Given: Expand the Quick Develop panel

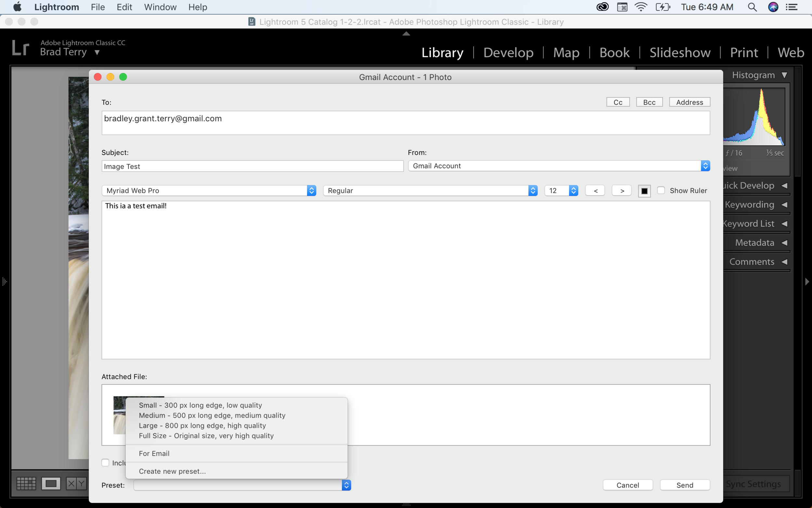Looking at the screenshot, I should point(784,186).
